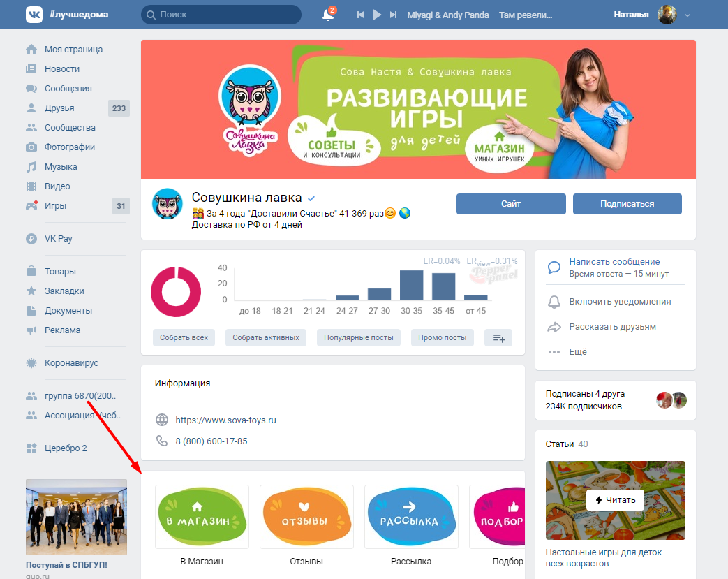728x579 pixels.
Task: Click the Музыка note icon
Action: point(31,167)
